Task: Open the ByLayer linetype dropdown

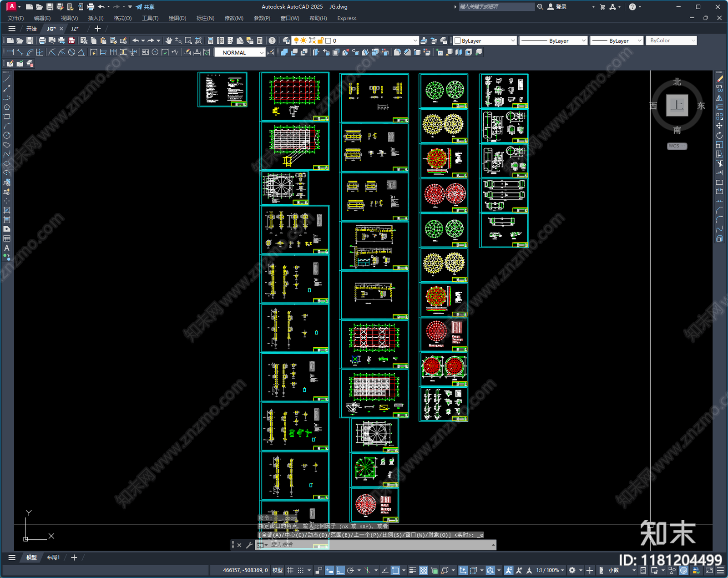Action: [x=553, y=41]
